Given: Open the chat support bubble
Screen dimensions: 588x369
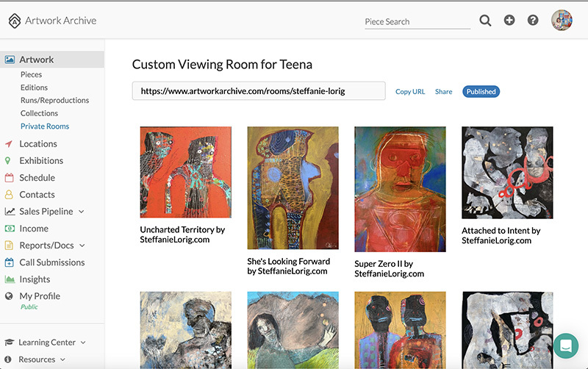Looking at the screenshot, I should click(566, 345).
